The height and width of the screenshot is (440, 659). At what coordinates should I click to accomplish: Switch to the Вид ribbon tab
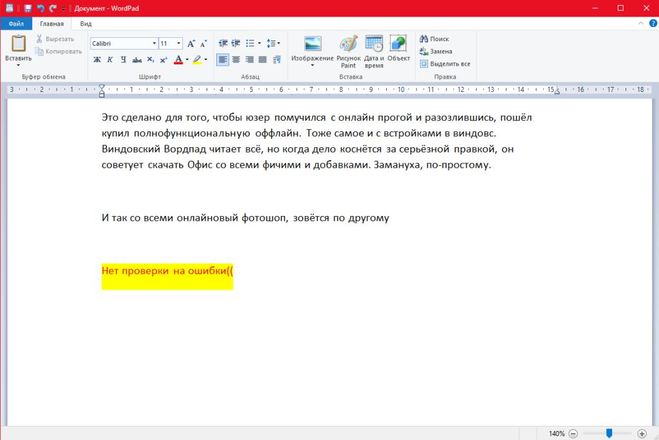(x=86, y=22)
